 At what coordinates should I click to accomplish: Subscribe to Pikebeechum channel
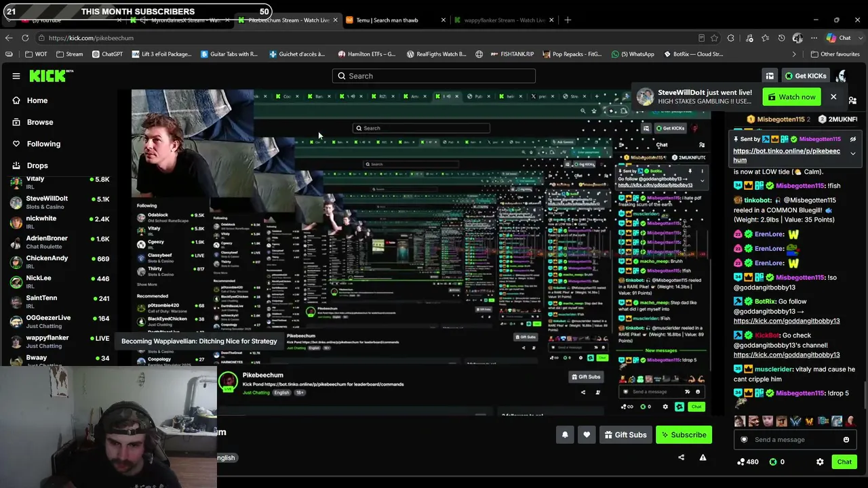tap(684, 435)
